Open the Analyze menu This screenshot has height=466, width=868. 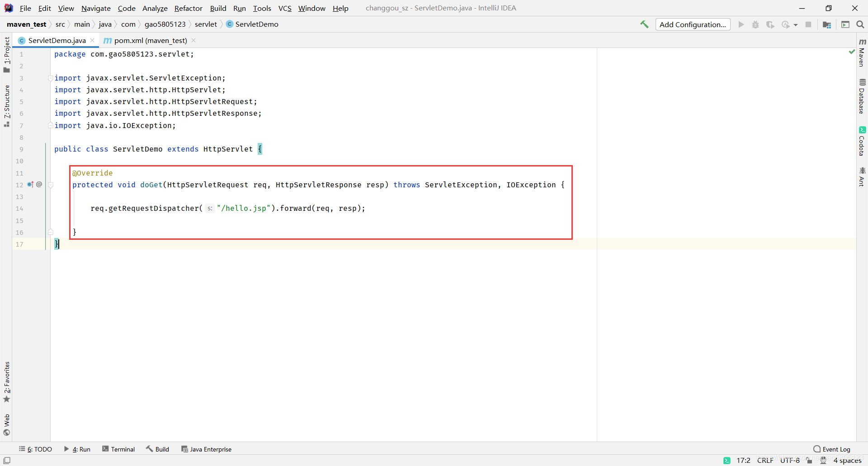click(x=155, y=8)
